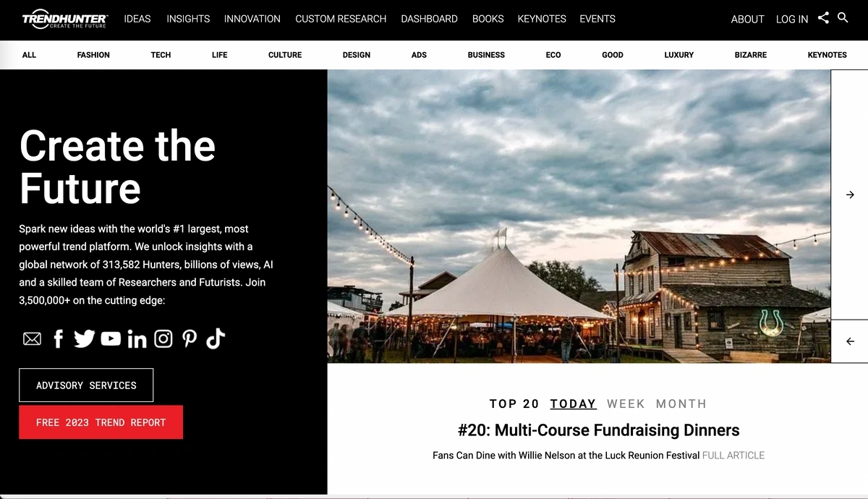The width and height of the screenshot is (868, 499).
Task: Select the TECH category tab
Action: [161, 55]
